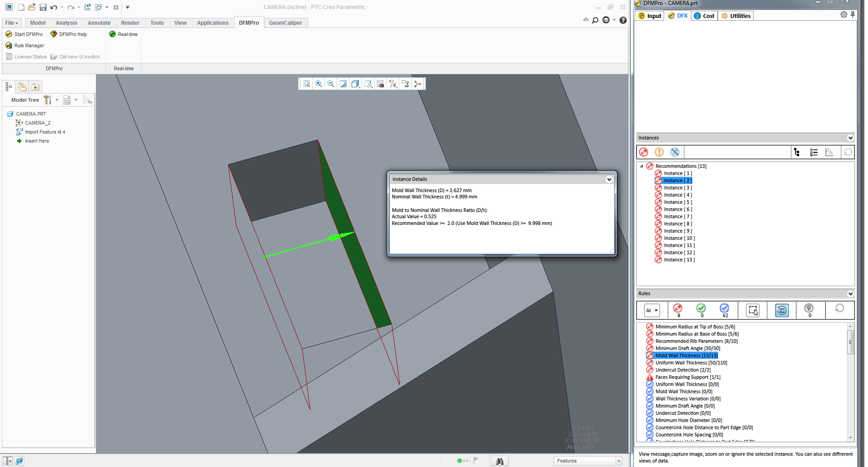Click the Rules list vertical scrollbar
The width and height of the screenshot is (868, 467).
click(x=850, y=382)
